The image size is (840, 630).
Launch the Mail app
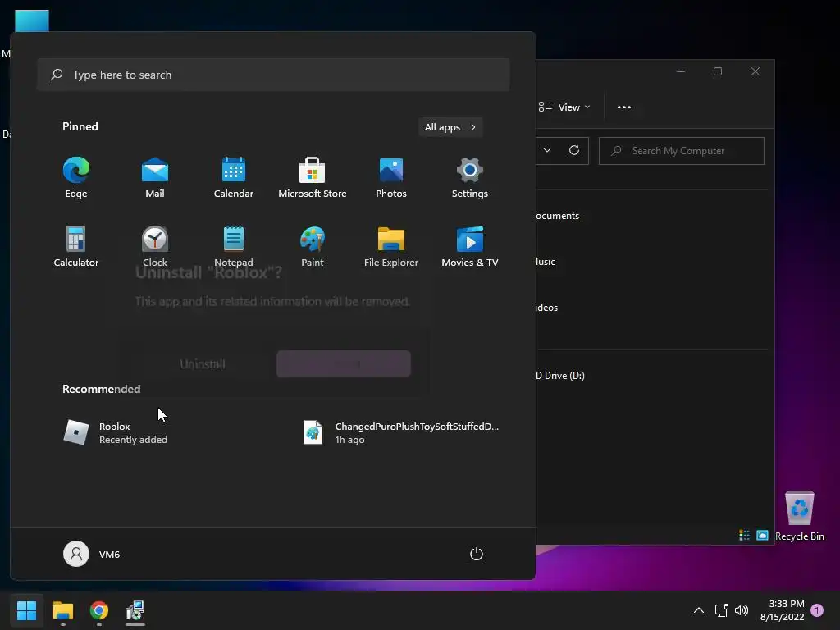coord(155,178)
